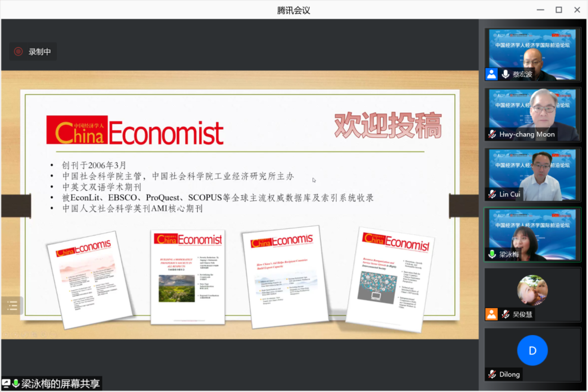Viewport: 588px width, 392px height.
Task: Click the green microphone in the screen-share label
Action: (16, 383)
